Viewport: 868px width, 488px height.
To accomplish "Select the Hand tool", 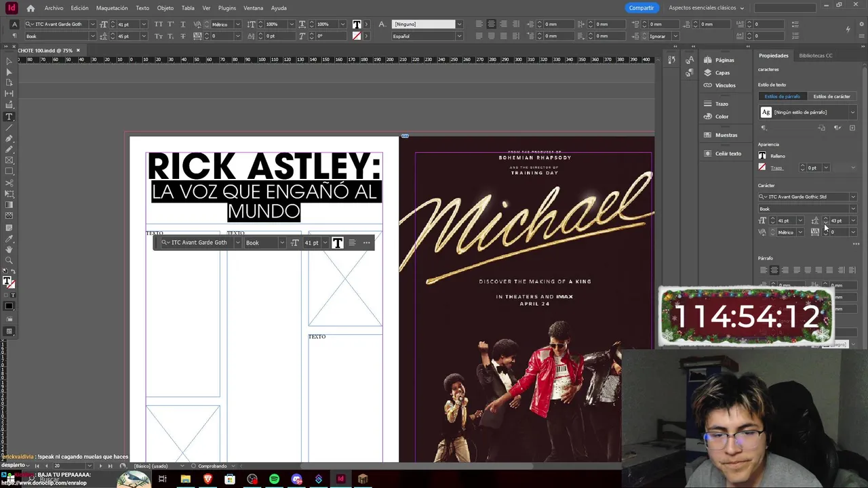I will point(9,249).
